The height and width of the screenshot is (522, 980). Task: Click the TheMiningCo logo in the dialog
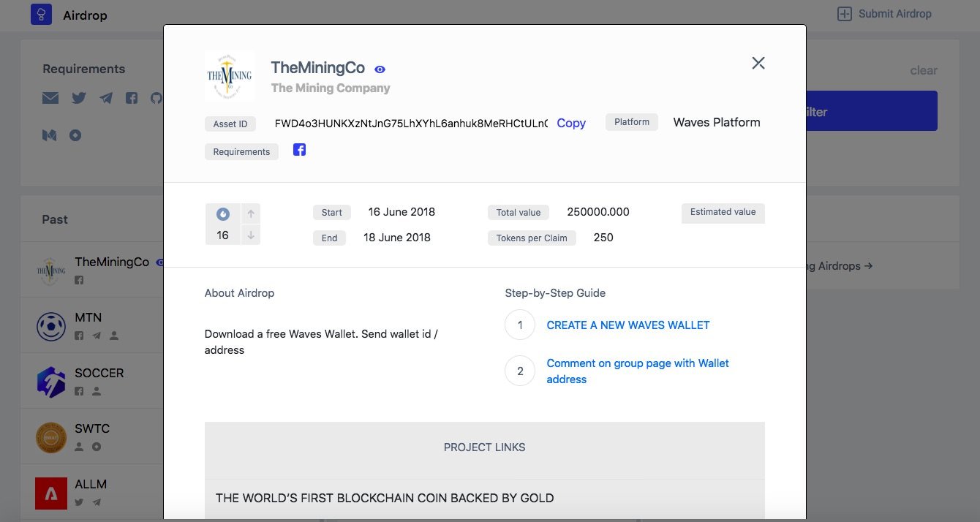coord(230,75)
